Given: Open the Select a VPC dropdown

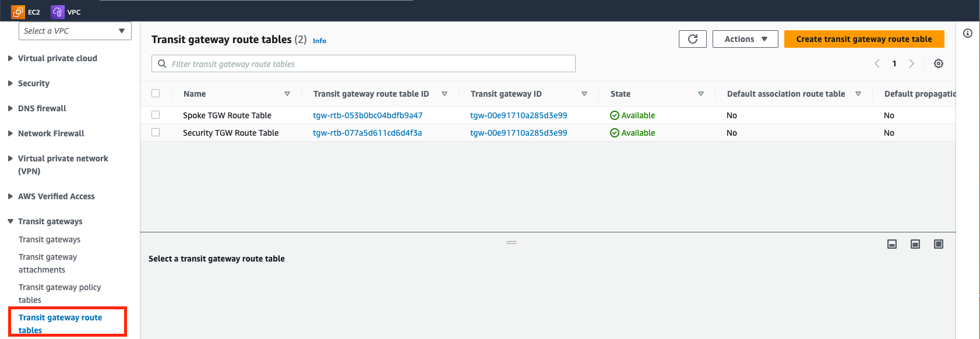Looking at the screenshot, I should (75, 31).
